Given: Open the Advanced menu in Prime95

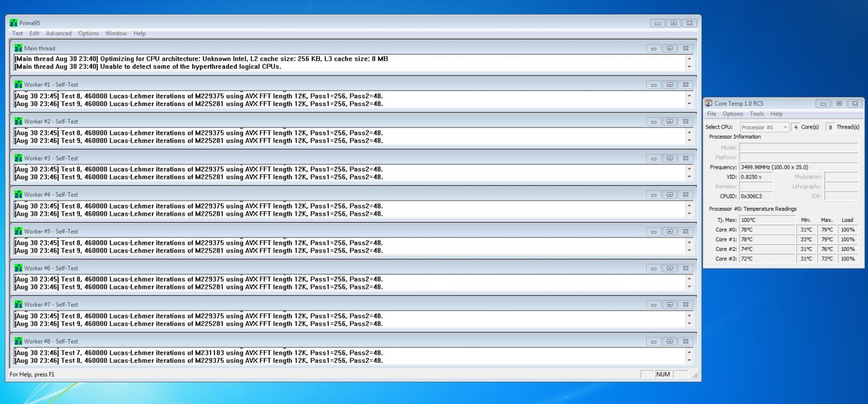Looking at the screenshot, I should tap(59, 34).
